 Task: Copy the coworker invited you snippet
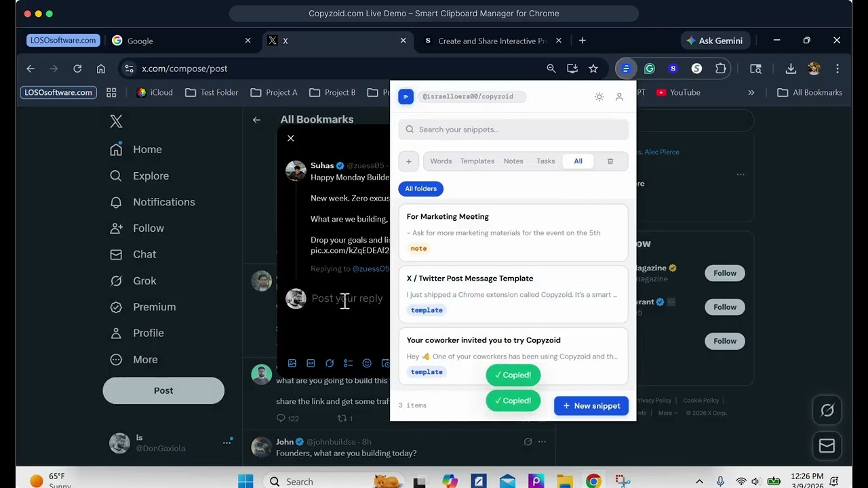[x=513, y=356]
